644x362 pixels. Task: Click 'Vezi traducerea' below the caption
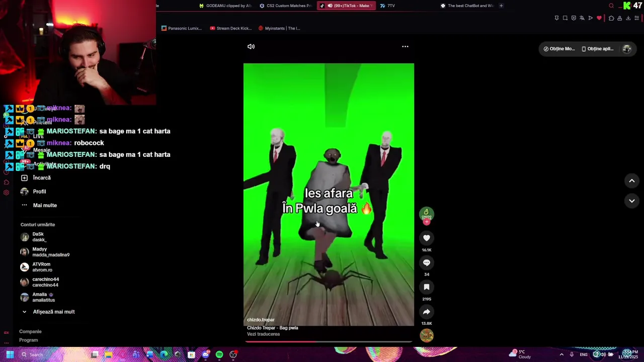pos(263,334)
